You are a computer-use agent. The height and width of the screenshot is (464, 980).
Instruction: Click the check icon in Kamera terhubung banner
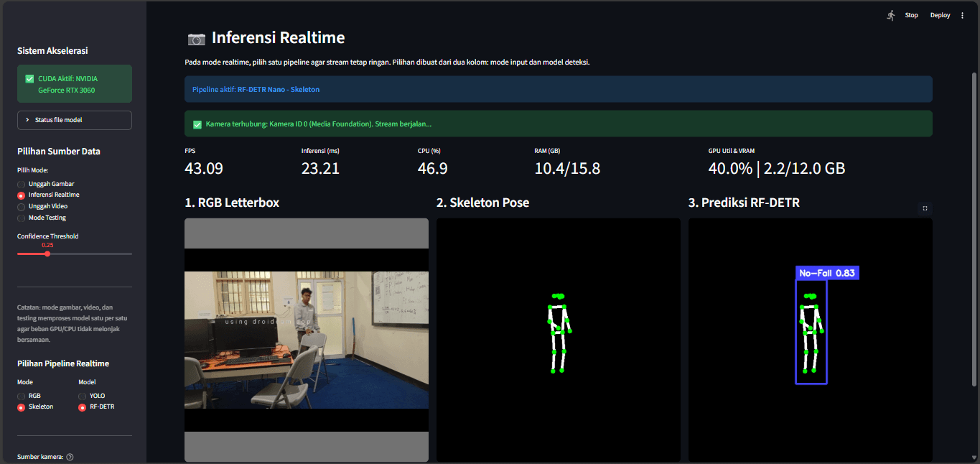tap(197, 124)
